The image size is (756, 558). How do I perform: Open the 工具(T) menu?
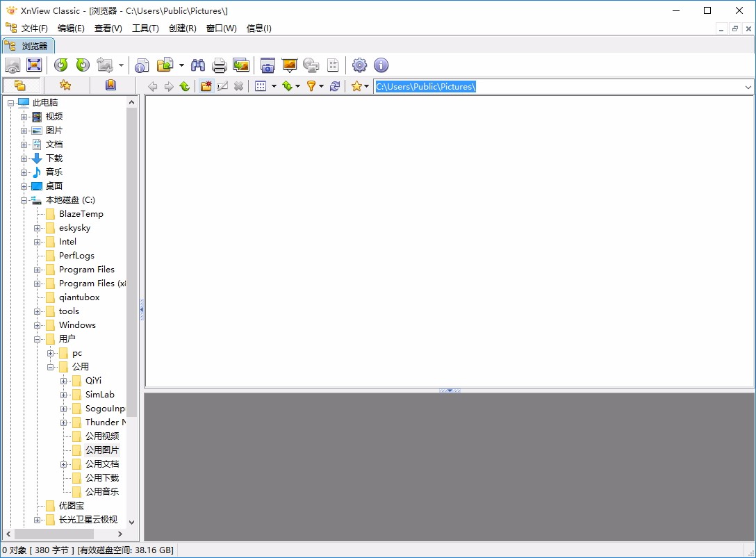coord(145,28)
